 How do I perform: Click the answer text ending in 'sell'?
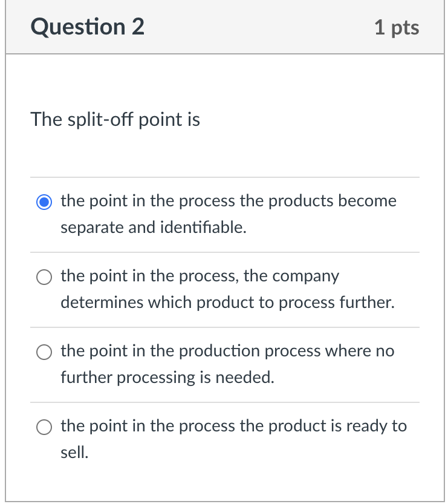(71, 453)
